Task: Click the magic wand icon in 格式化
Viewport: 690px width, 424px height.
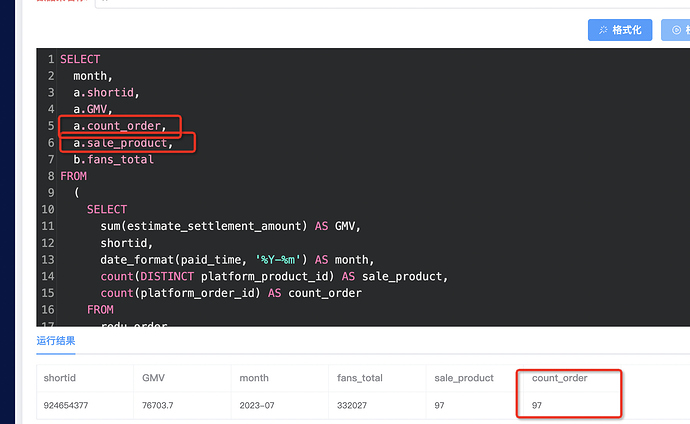Action: click(x=603, y=30)
